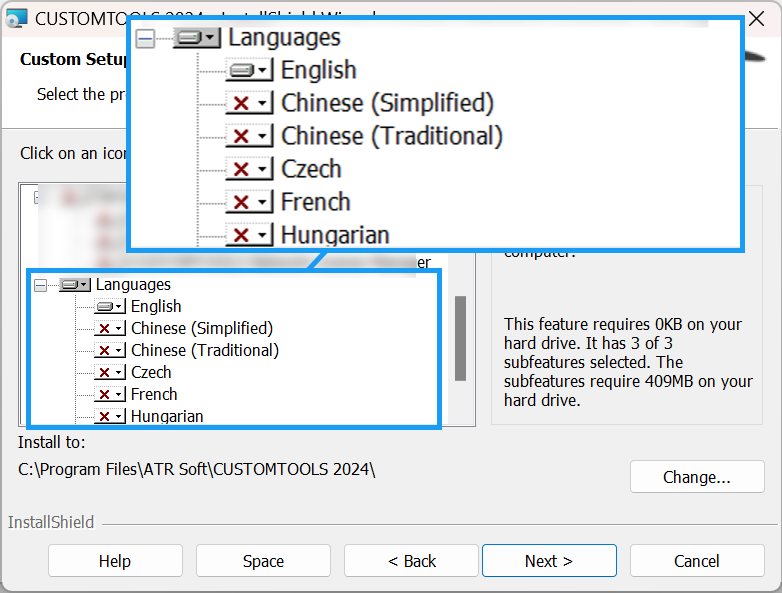The height and width of the screenshot is (593, 782).
Task: Open the red X icon for French in the original feature tree
Action: (110, 395)
